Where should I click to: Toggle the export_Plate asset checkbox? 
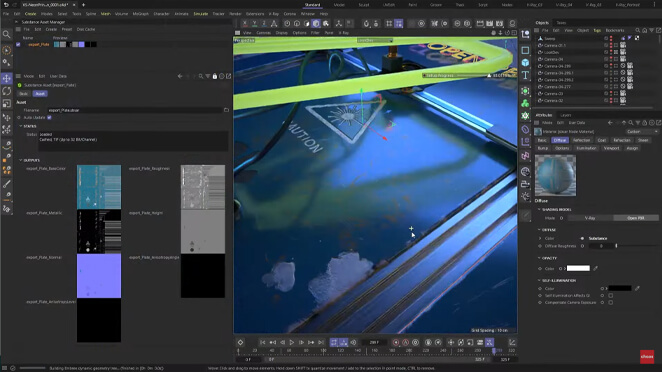pos(18,44)
